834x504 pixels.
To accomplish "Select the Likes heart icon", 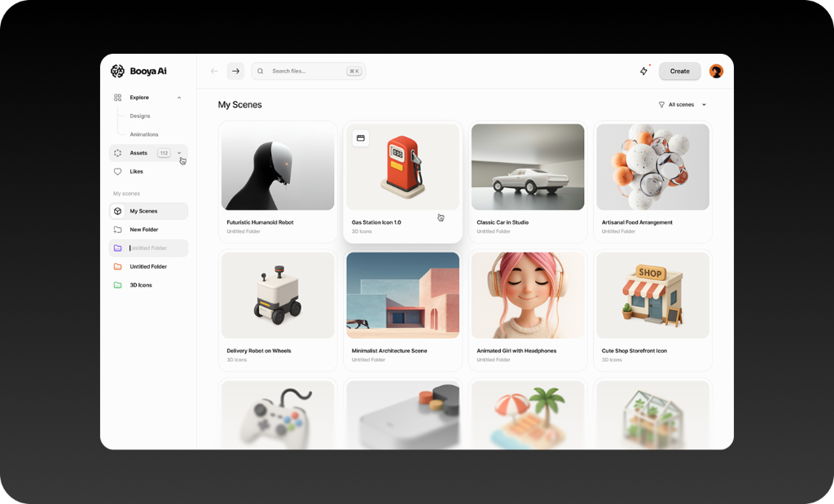I will tap(117, 171).
